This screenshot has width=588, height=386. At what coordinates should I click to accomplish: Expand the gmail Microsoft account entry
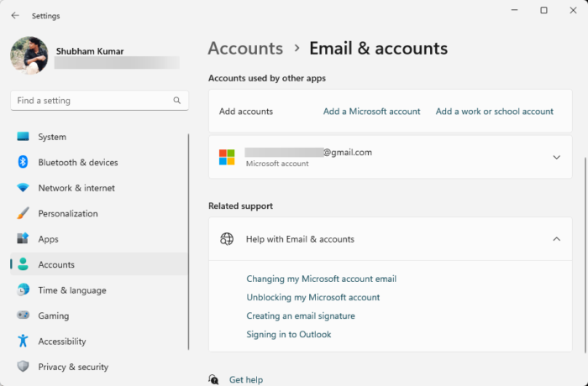pyautogui.click(x=556, y=157)
